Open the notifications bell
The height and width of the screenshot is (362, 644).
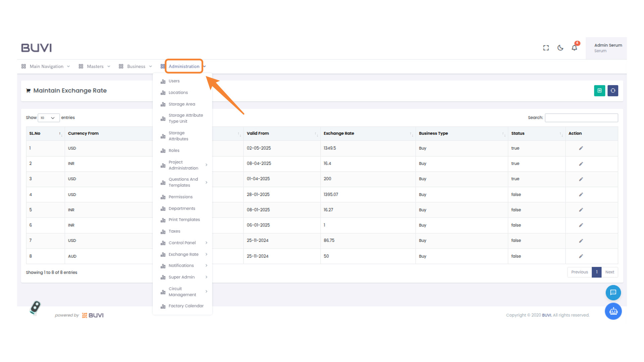point(574,48)
